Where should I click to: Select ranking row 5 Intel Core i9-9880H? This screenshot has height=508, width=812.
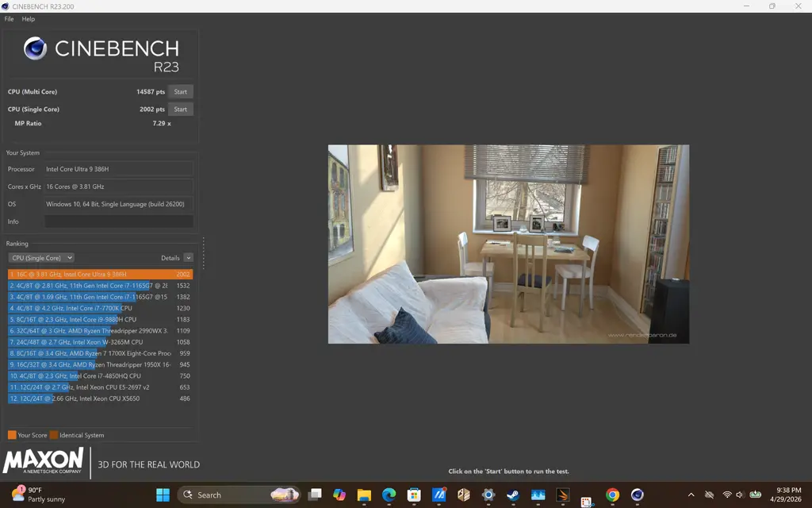coord(100,319)
